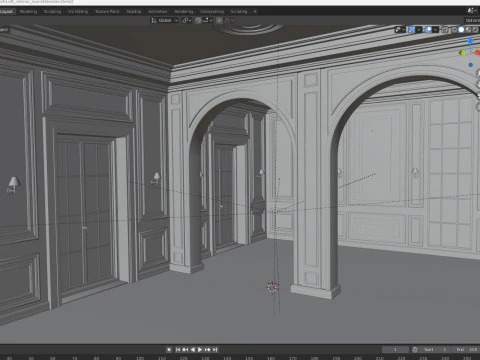The width and height of the screenshot is (480, 360).
Task: Click the Start frame field
Action: tap(434, 350)
